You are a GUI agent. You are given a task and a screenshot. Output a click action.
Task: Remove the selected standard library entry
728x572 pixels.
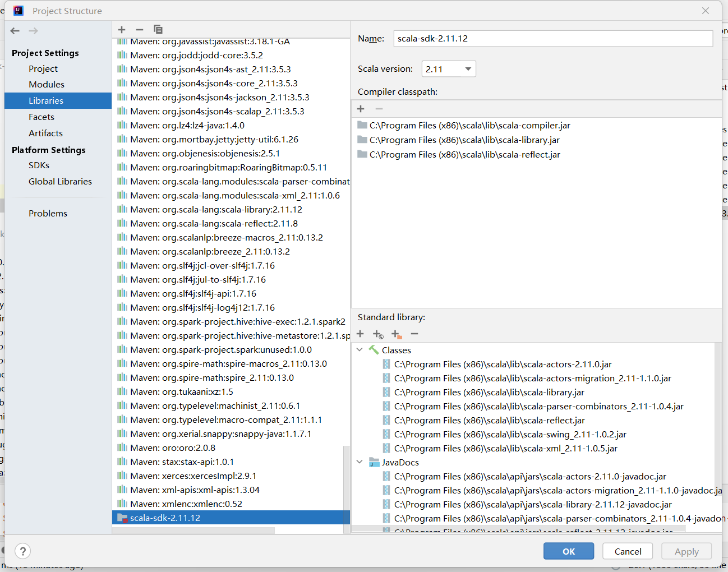(x=414, y=334)
